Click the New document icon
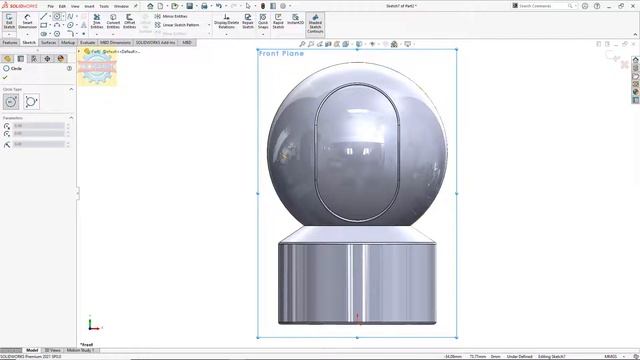This screenshot has height=360, width=640. point(160,6)
